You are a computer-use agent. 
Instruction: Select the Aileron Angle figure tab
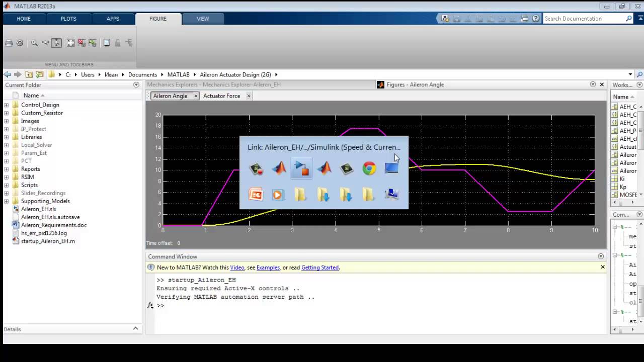[x=170, y=96]
